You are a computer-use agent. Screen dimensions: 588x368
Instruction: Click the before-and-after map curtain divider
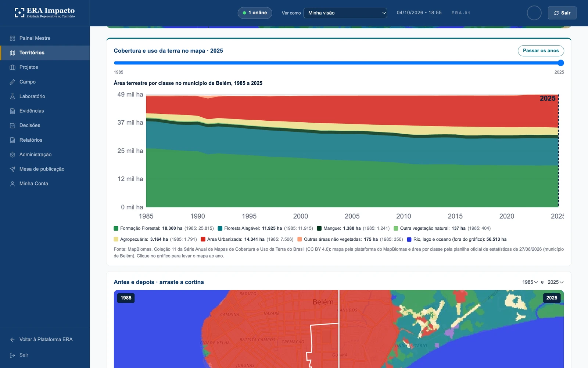(x=339, y=329)
